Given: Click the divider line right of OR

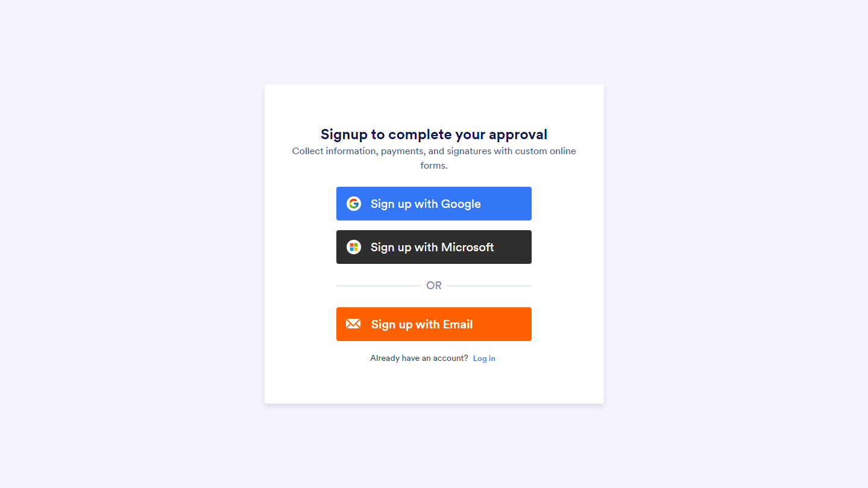Looking at the screenshot, I should coord(489,286).
